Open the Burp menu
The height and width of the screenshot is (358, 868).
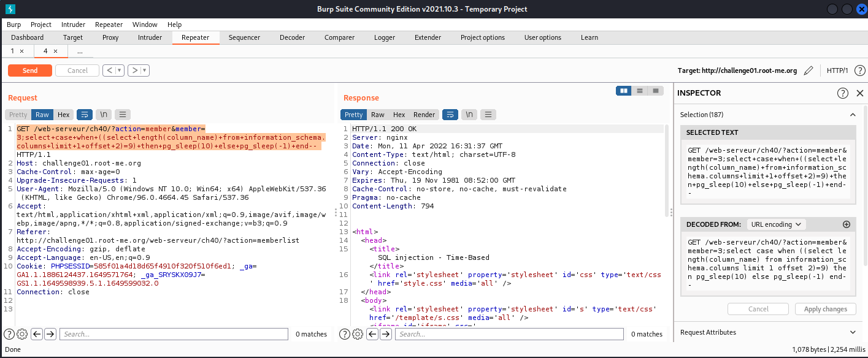pos(13,25)
